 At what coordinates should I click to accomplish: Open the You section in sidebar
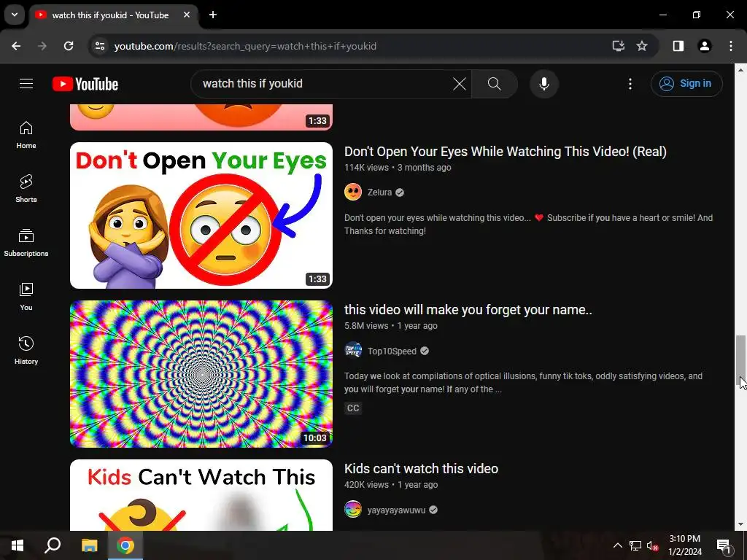click(26, 297)
